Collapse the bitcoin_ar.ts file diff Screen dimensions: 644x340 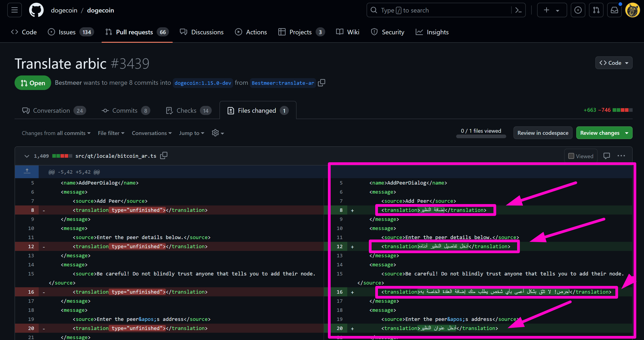[27, 156]
